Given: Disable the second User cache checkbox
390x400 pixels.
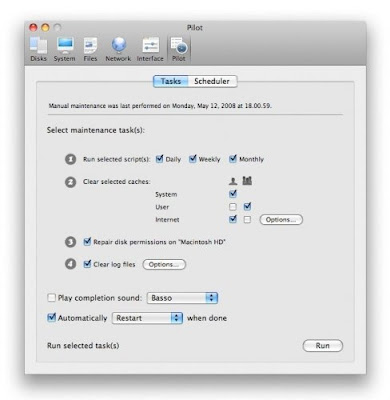Looking at the screenshot, I should pos(247,207).
